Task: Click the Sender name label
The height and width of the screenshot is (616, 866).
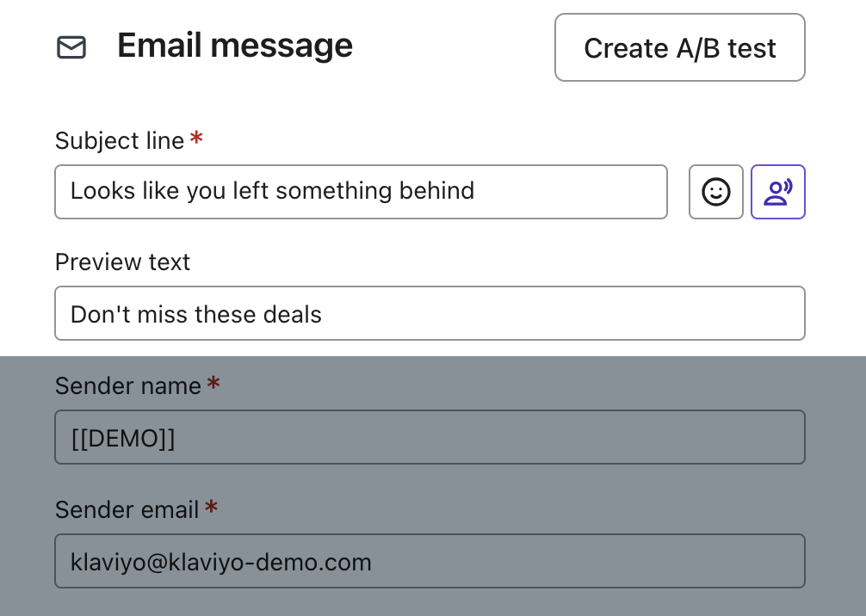Action: [x=127, y=386]
